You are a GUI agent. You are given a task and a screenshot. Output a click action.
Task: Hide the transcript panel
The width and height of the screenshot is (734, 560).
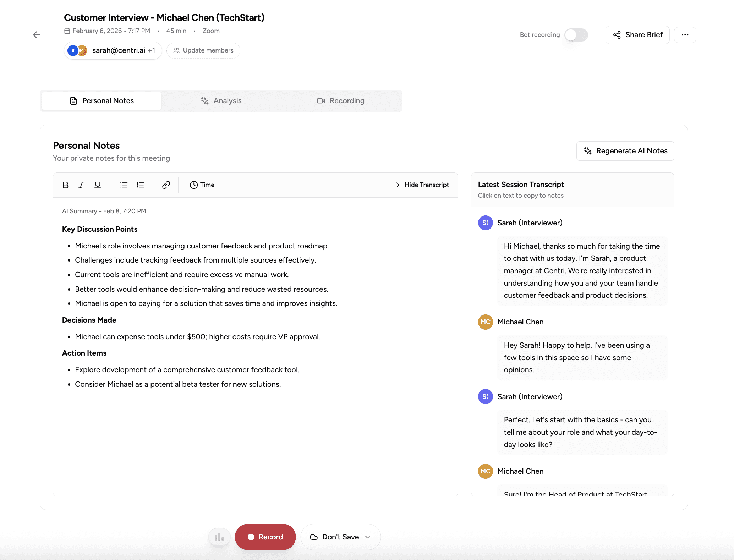coord(422,185)
